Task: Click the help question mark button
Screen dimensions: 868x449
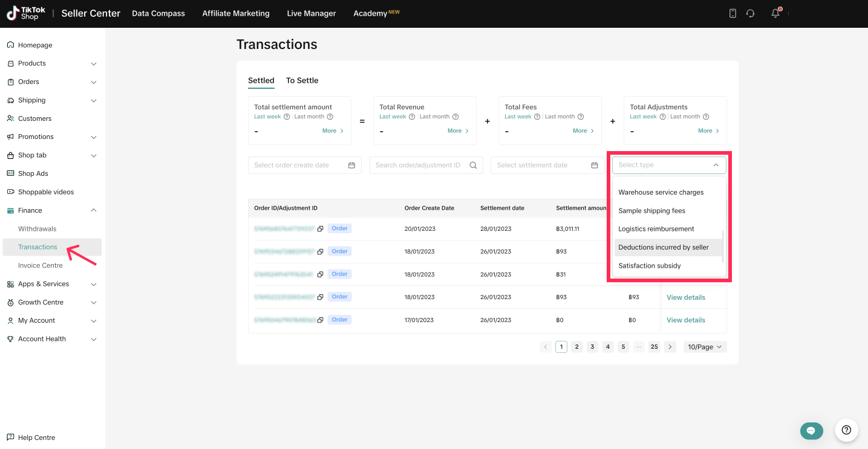Action: coord(846,430)
